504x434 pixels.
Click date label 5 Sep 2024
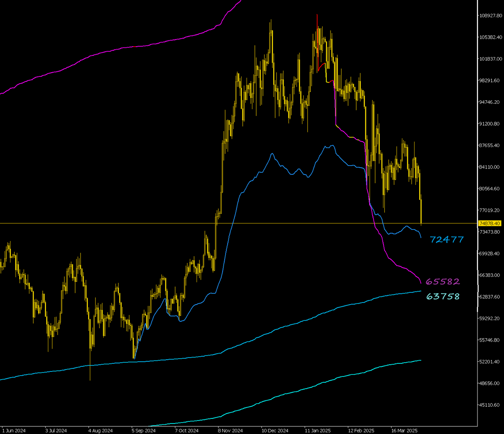pyautogui.click(x=143, y=431)
